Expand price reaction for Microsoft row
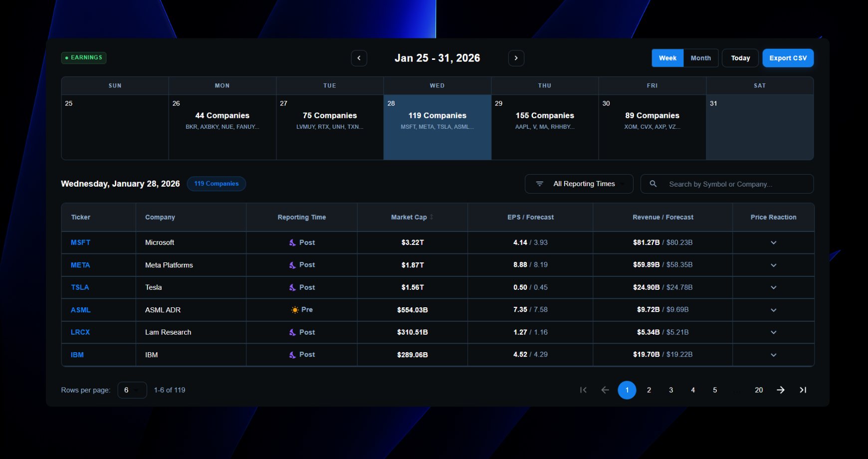This screenshot has width=868, height=459. 773,242
